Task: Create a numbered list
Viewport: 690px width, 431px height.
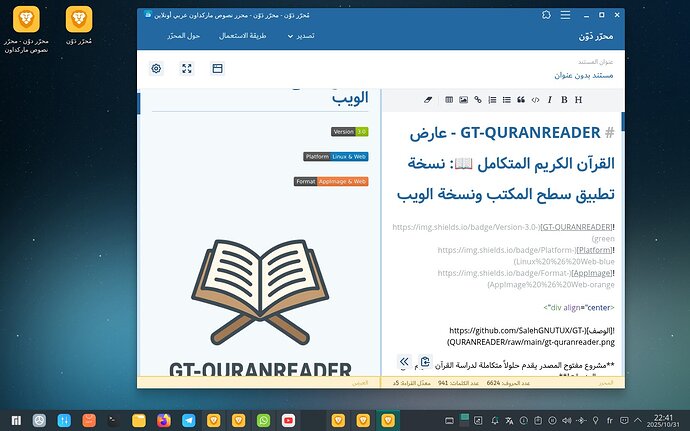Action: (492, 100)
